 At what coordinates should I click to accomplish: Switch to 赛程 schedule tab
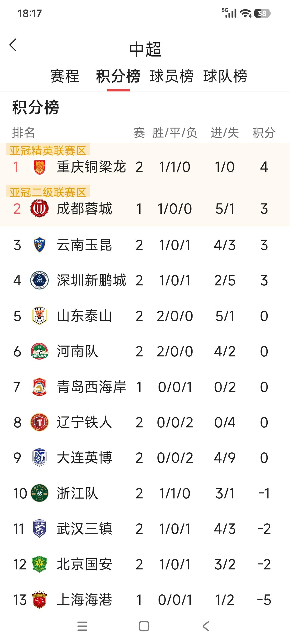click(65, 76)
